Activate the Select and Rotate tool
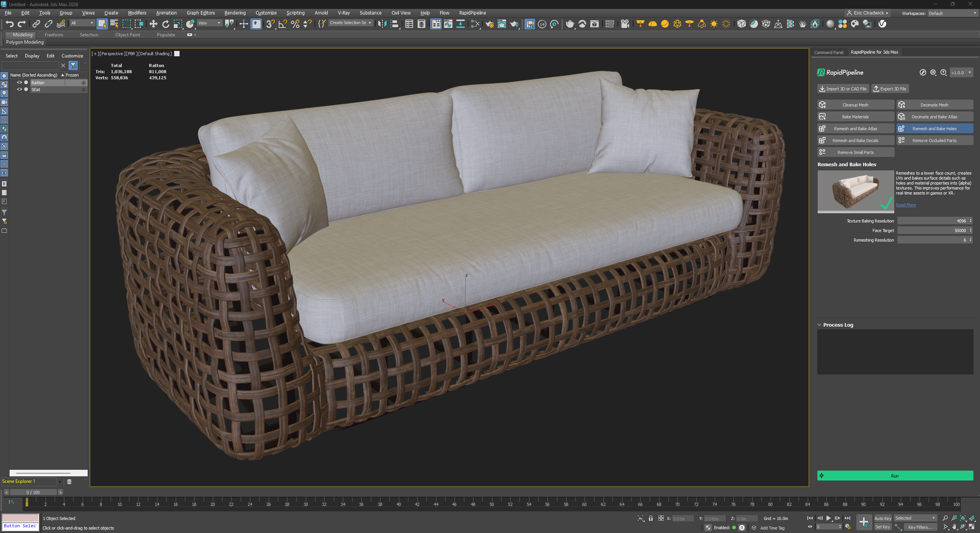 click(166, 24)
